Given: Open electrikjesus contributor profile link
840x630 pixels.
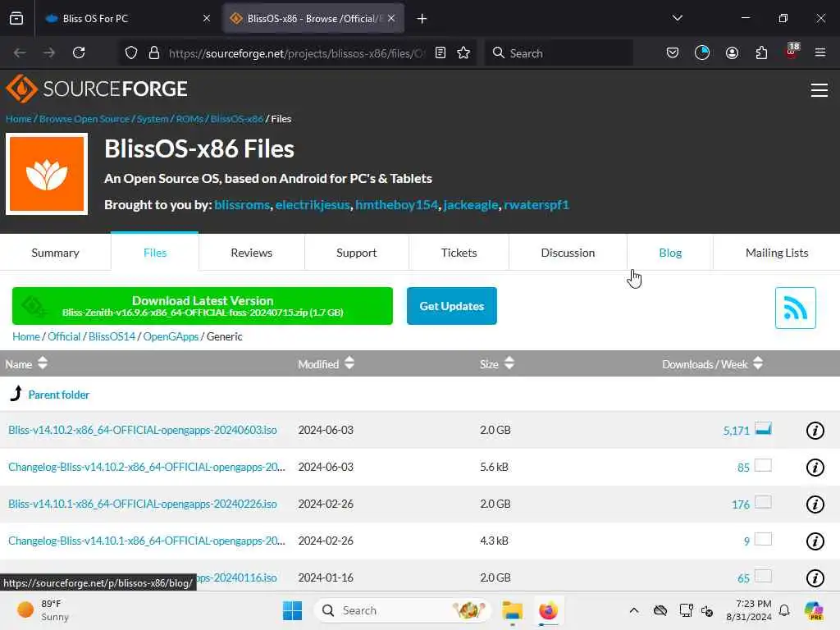Looking at the screenshot, I should [x=313, y=204].
